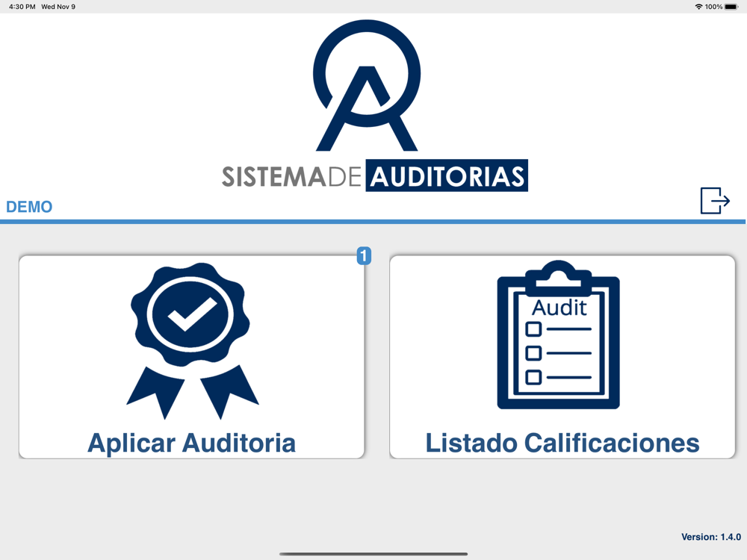Check the Wi-Fi icon in status bar
Image resolution: width=747 pixels, height=560 pixels.
pyautogui.click(x=698, y=7)
